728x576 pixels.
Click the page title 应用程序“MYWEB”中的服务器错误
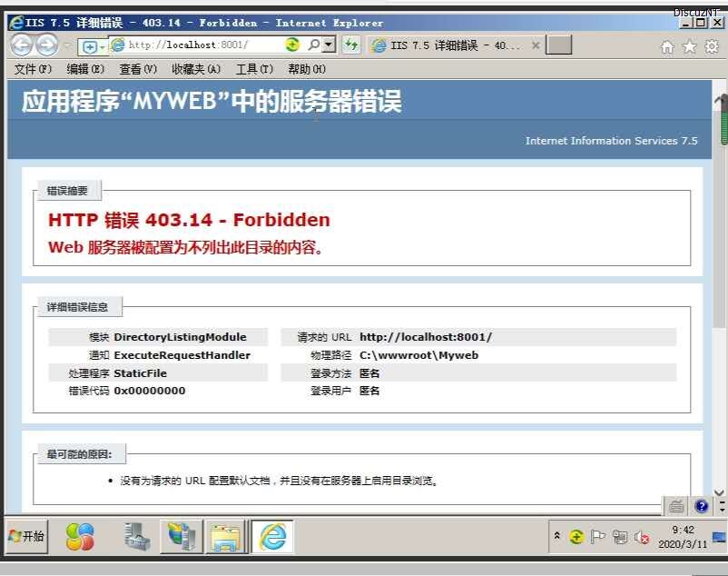point(212,101)
